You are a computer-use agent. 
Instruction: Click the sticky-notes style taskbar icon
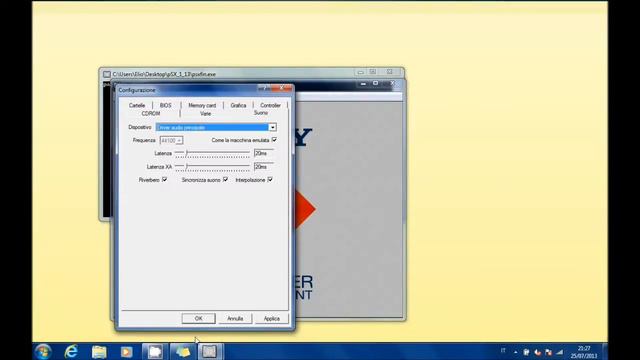coord(182,351)
